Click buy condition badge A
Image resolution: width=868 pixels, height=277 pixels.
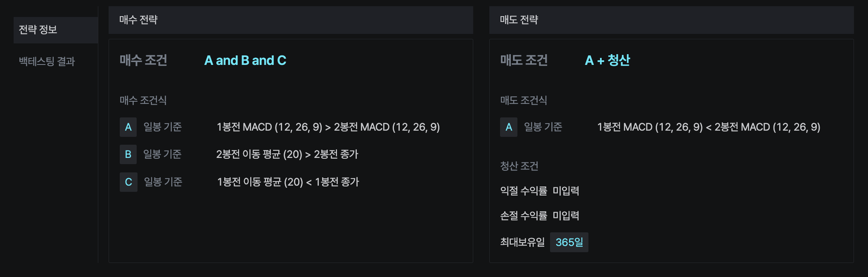point(128,127)
